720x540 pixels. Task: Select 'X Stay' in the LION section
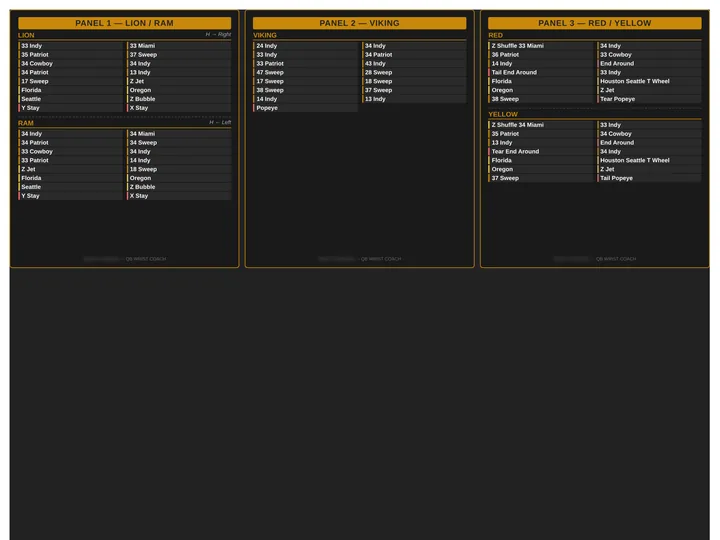click(179, 107)
